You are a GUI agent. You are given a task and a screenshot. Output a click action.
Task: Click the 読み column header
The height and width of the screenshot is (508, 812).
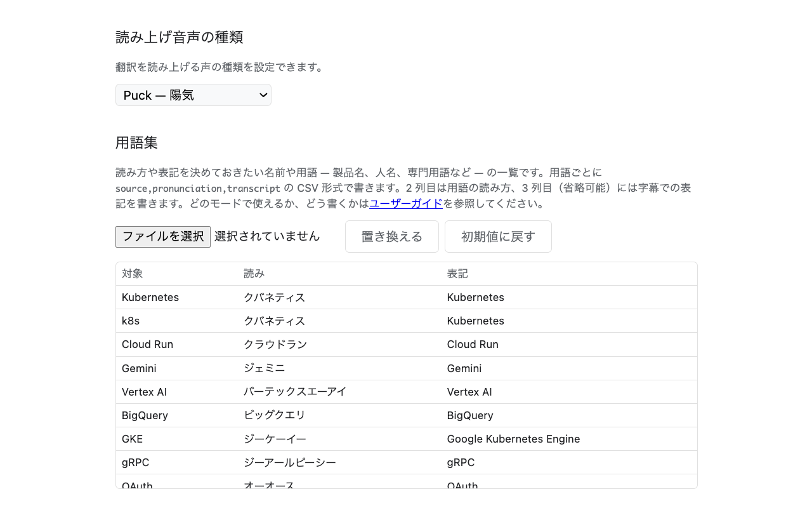[x=254, y=274]
